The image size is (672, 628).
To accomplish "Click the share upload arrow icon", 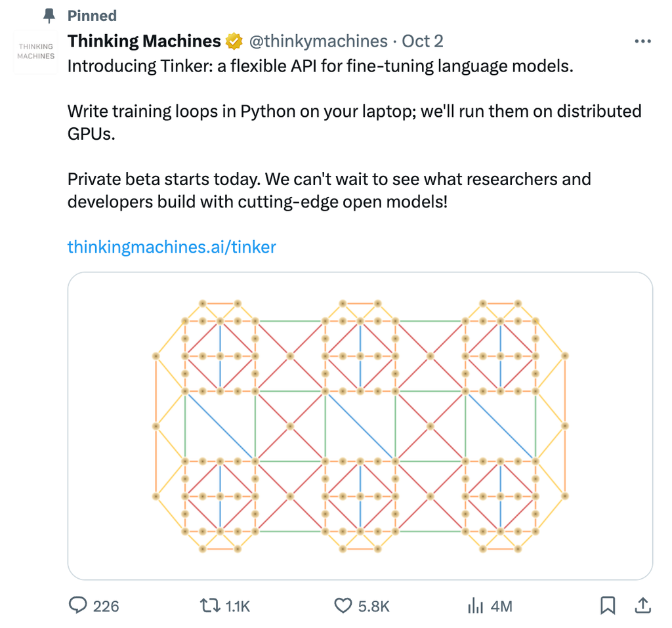I will coord(644,605).
